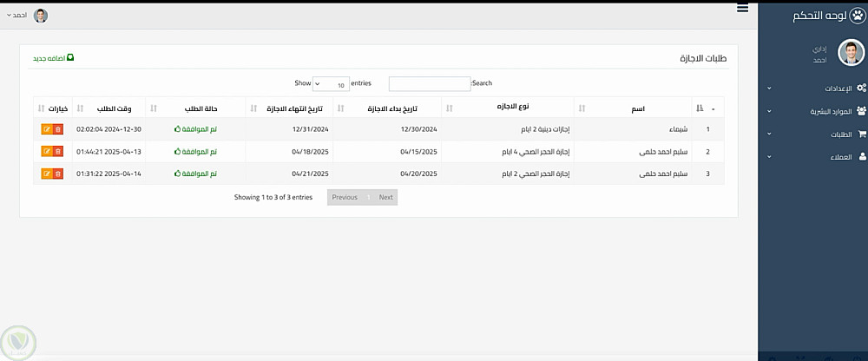Click the Search input field
868x361 pixels.
pos(429,84)
